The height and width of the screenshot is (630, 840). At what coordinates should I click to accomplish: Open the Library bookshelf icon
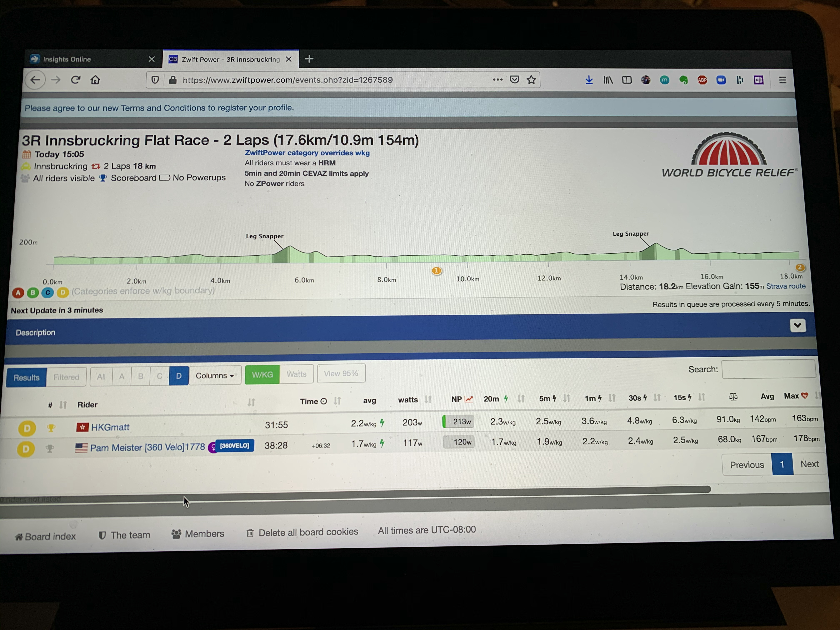pyautogui.click(x=608, y=80)
